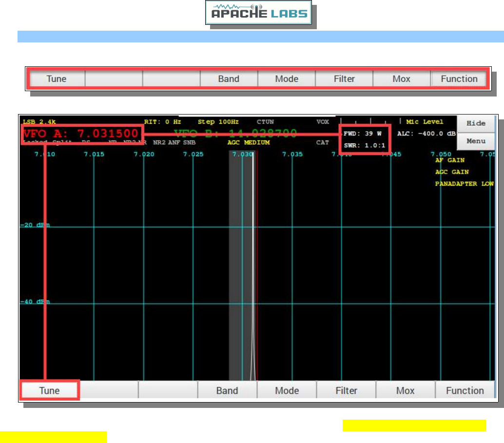The width and height of the screenshot is (504, 443).
Task: Click the Mic Level meter label
Action: point(425,122)
